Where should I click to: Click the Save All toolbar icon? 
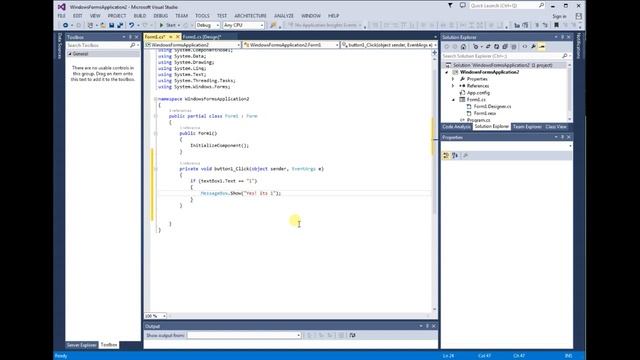[x=120, y=25]
